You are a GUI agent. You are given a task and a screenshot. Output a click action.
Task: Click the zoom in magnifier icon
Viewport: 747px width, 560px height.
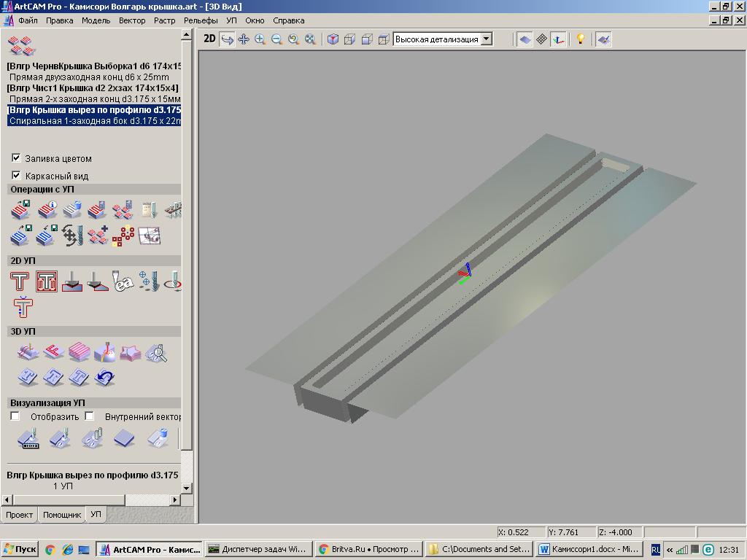(x=260, y=39)
